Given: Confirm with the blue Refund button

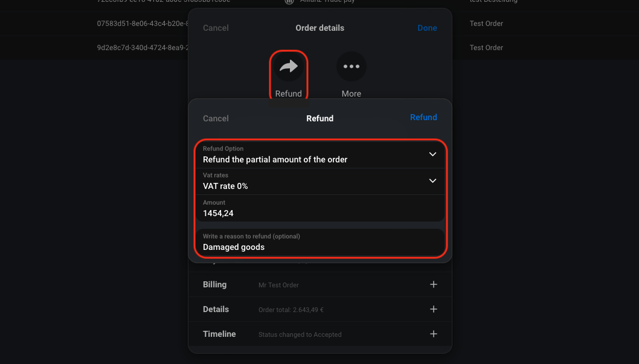Looking at the screenshot, I should click(423, 117).
